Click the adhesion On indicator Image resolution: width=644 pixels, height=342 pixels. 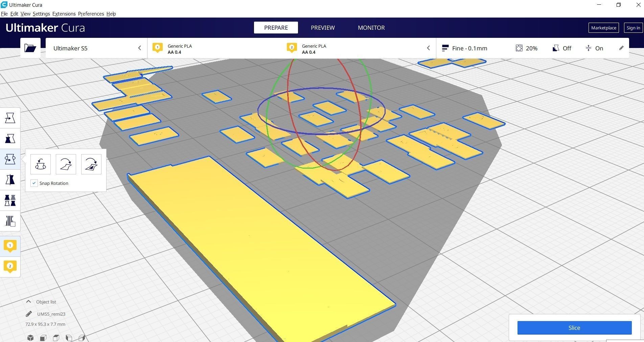pyautogui.click(x=594, y=48)
